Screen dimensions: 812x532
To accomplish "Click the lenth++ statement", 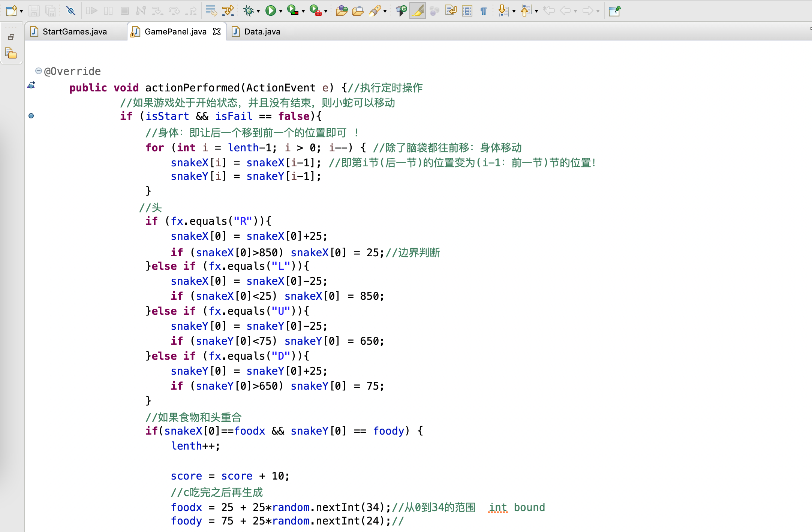I will point(196,446).
